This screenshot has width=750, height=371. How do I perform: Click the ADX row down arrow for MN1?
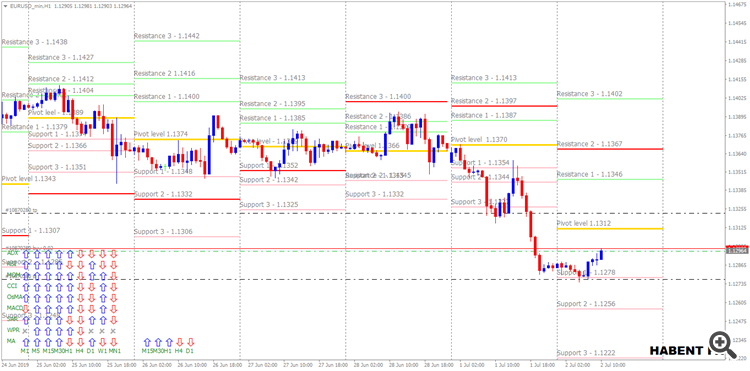pos(114,254)
